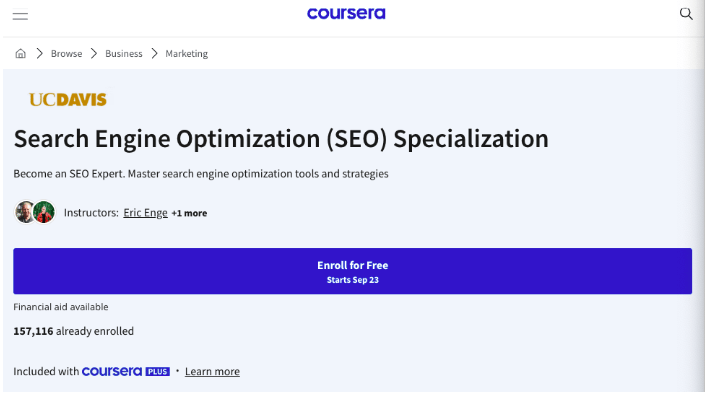706x395 pixels.
Task: Click the UC Davis logo
Action: (68, 100)
